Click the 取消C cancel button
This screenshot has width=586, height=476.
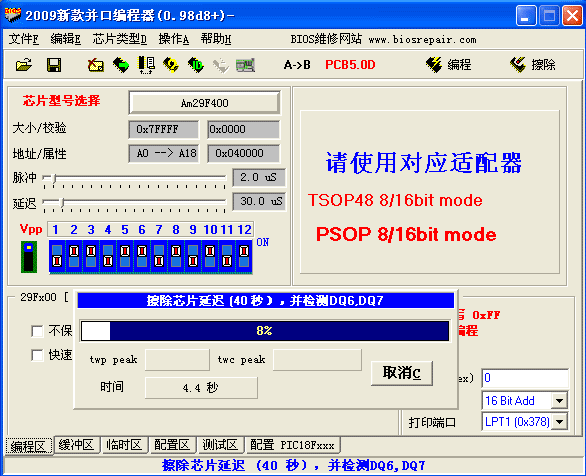click(x=402, y=373)
